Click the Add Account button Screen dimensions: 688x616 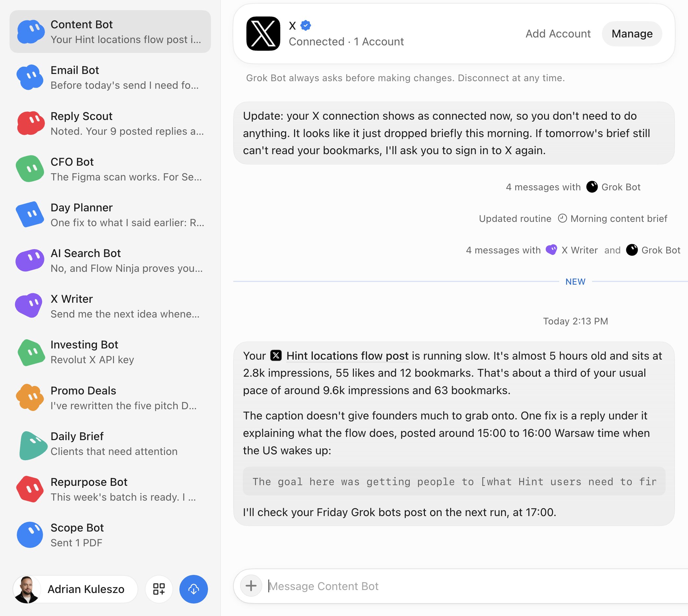coord(558,34)
